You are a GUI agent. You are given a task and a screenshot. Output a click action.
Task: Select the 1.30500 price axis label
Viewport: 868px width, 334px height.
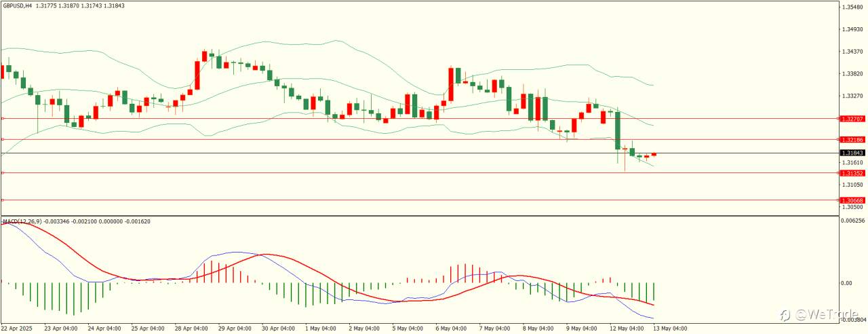(x=852, y=207)
